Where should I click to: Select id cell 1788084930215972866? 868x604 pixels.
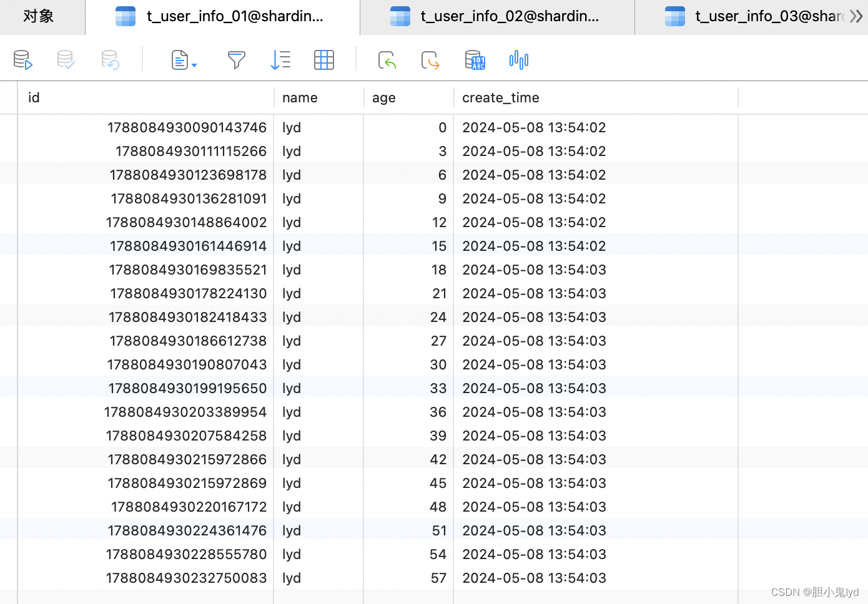pyautogui.click(x=145, y=459)
